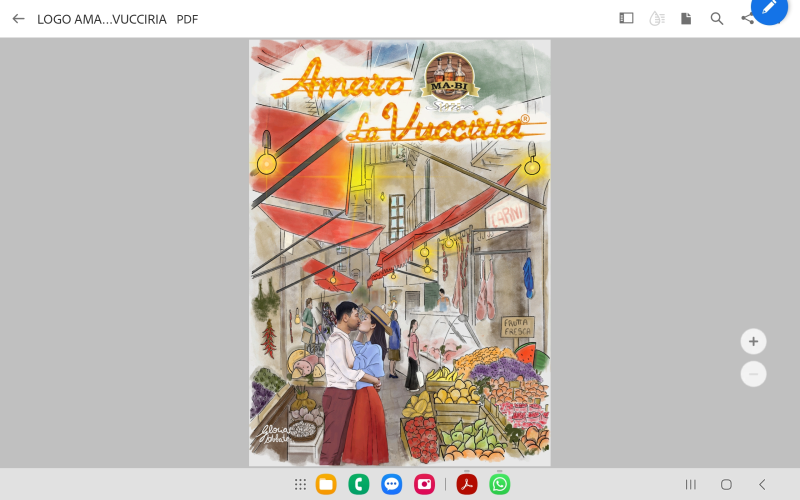This screenshot has height=500, width=800.
Task: Open the page view settings icon
Action: click(x=686, y=18)
